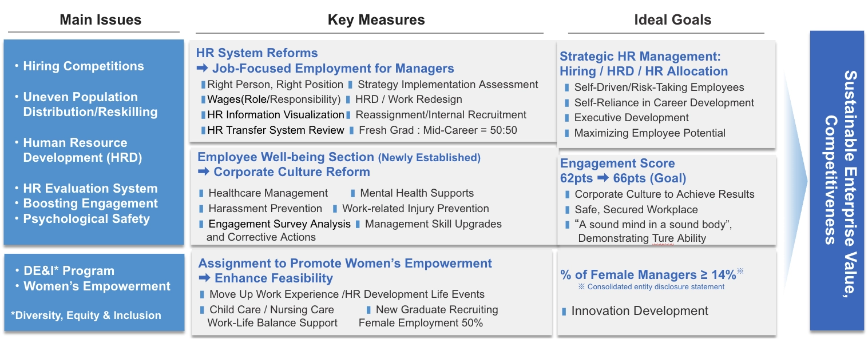
Task: Click the Sustainable Enterprise Value vertical banner
Action: [x=837, y=181]
